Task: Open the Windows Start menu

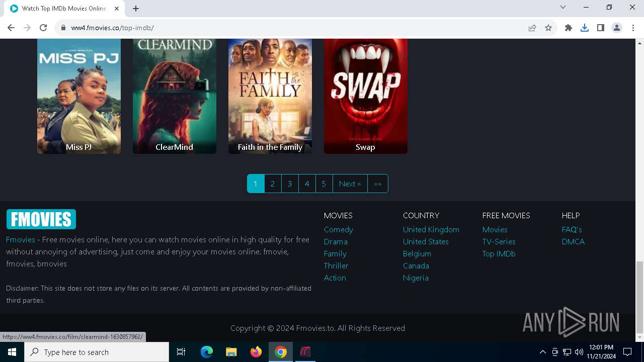Action: coord(12,352)
